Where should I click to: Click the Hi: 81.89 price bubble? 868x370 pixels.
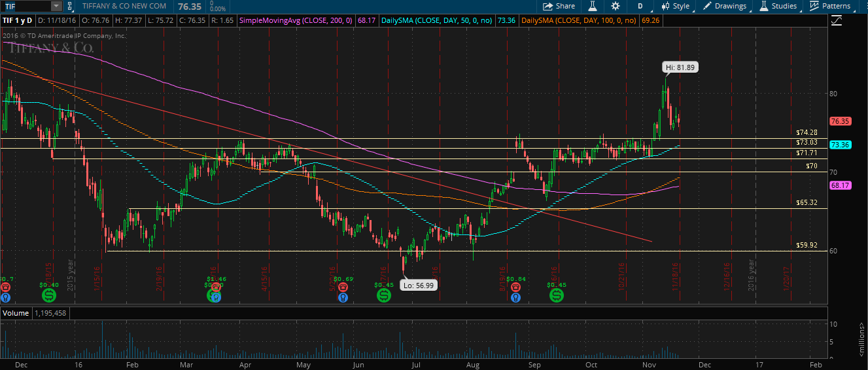click(680, 67)
